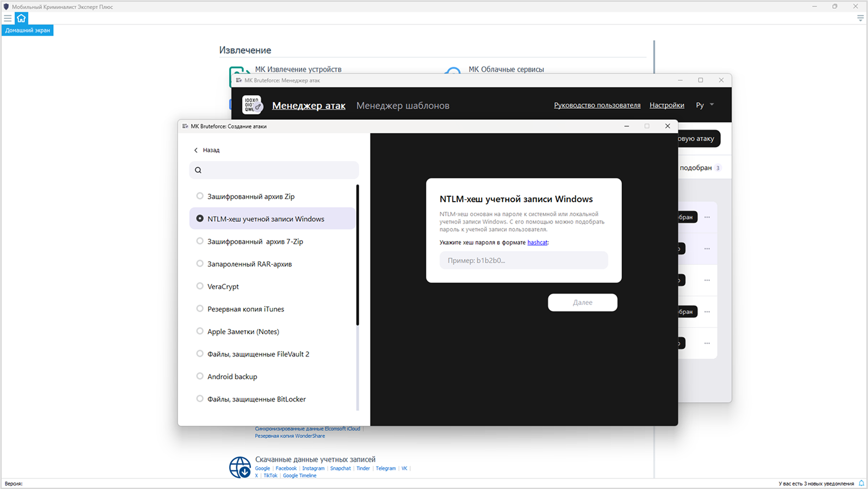Screen dimensions: 868x489
Task: Open the VK link
Action: pyautogui.click(x=404, y=469)
